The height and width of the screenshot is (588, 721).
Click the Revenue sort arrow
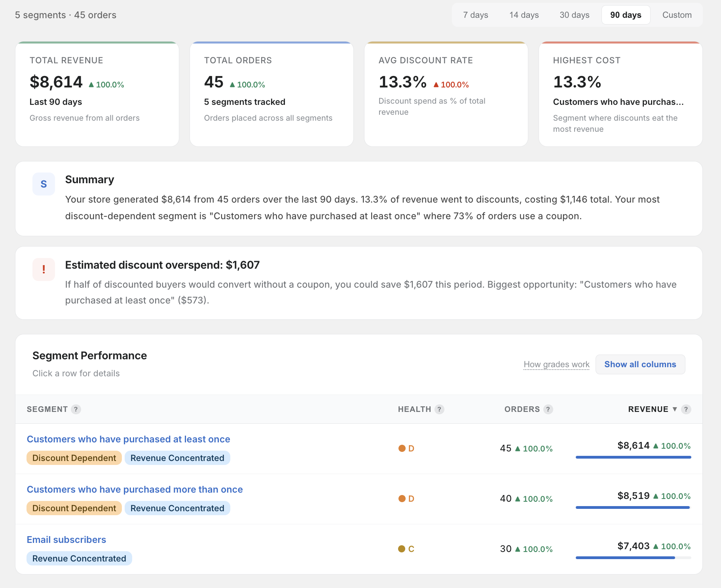(x=675, y=409)
